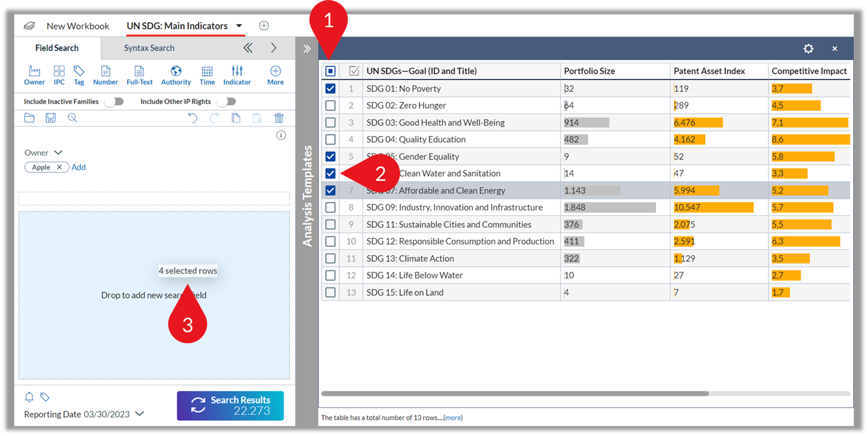Sort by Competitive Impact column header
Viewport: 868px width, 436px height.
[x=809, y=71]
